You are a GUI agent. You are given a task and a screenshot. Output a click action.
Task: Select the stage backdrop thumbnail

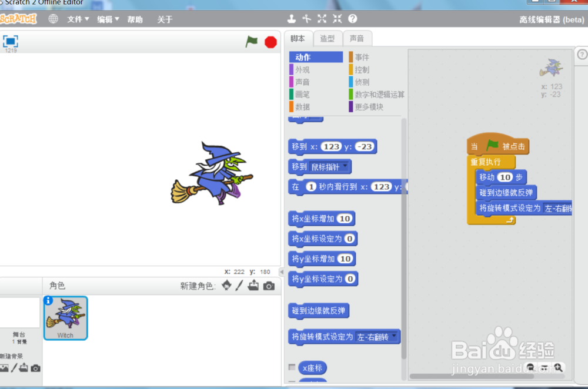(x=19, y=313)
